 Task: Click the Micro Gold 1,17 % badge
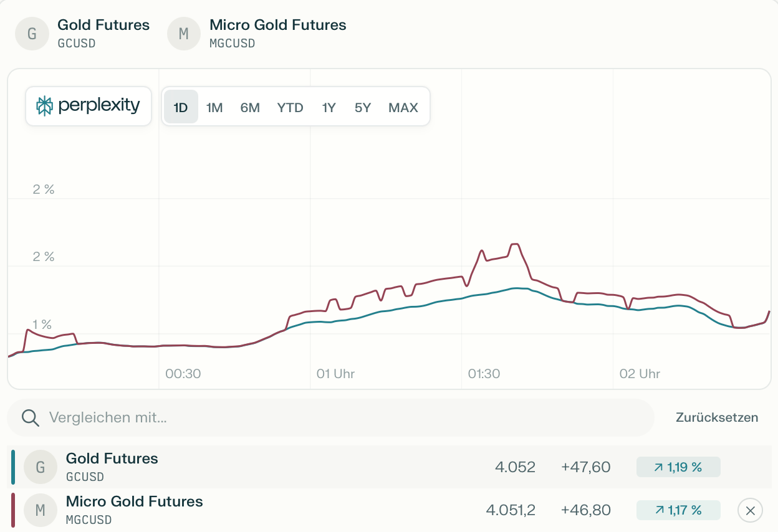[678, 510]
